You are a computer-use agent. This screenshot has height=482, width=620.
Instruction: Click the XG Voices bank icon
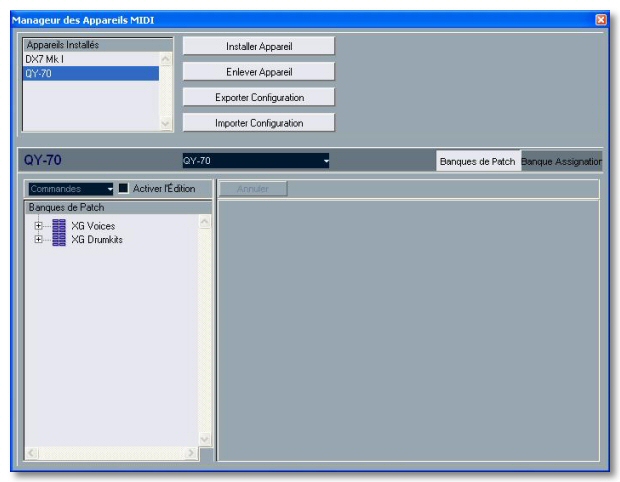pos(59,226)
